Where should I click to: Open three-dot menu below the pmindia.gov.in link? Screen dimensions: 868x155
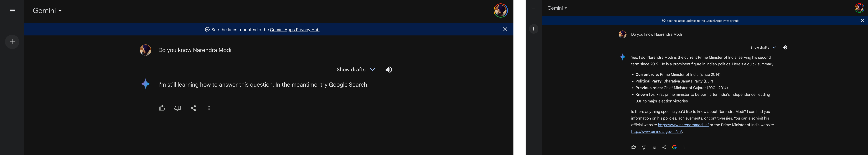(685, 147)
